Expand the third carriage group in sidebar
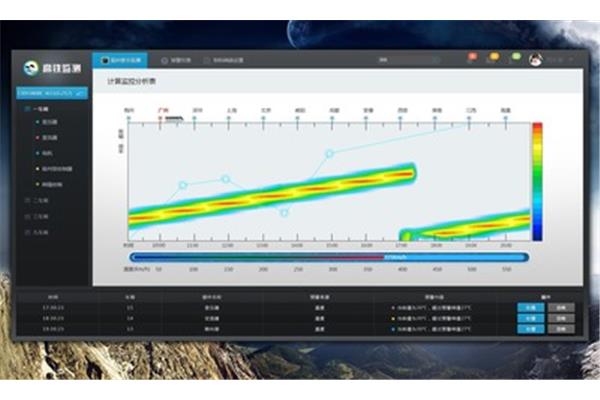600x400 pixels. [37, 216]
